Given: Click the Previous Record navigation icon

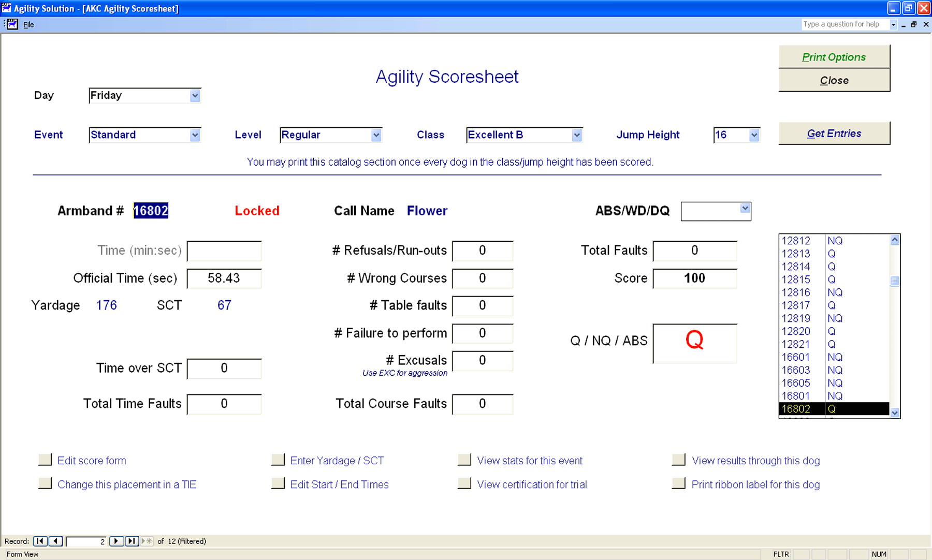Looking at the screenshot, I should click(x=55, y=541).
